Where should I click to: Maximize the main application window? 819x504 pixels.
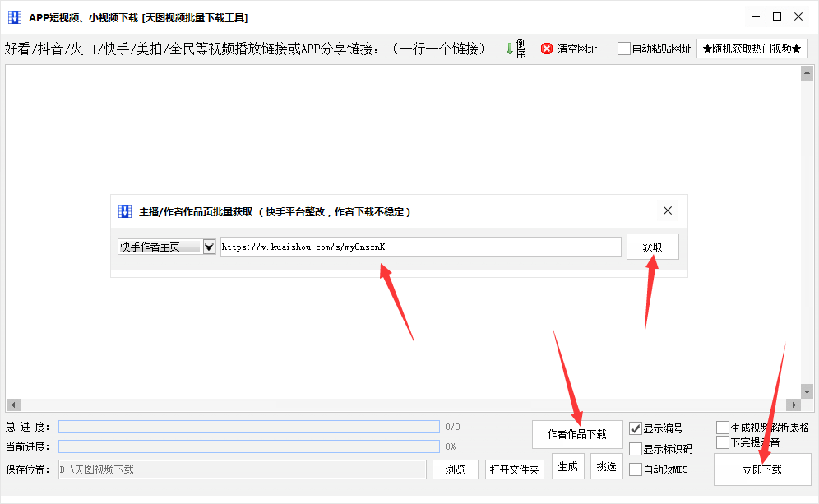pyautogui.click(x=777, y=16)
